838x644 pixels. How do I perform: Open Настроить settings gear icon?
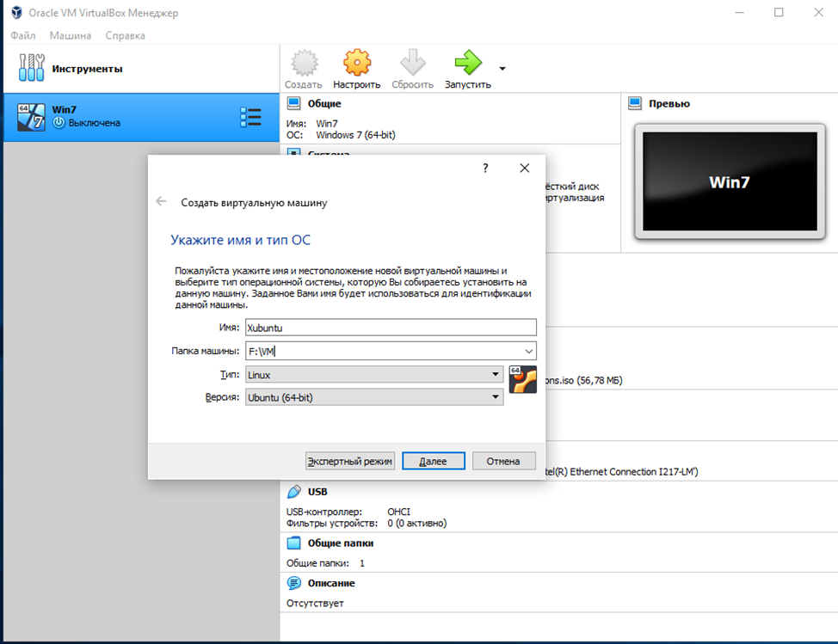click(x=357, y=63)
